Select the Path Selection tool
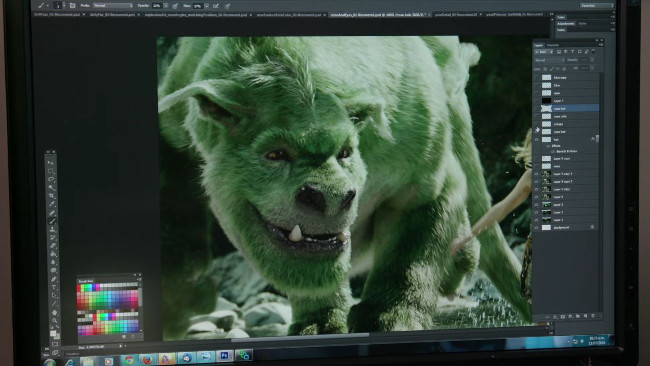The height and width of the screenshot is (366, 650). 53,295
